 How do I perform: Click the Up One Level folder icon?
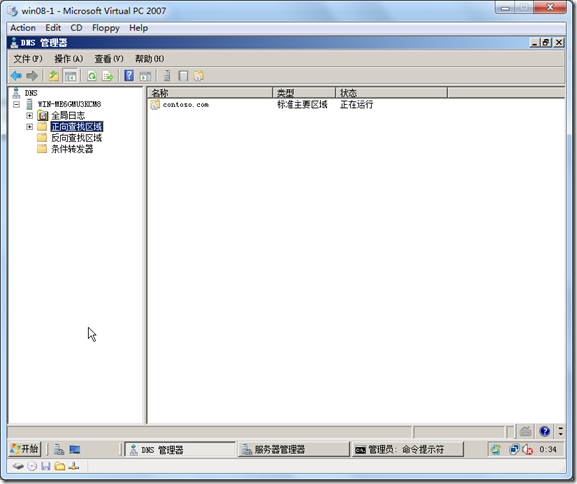tap(54, 76)
